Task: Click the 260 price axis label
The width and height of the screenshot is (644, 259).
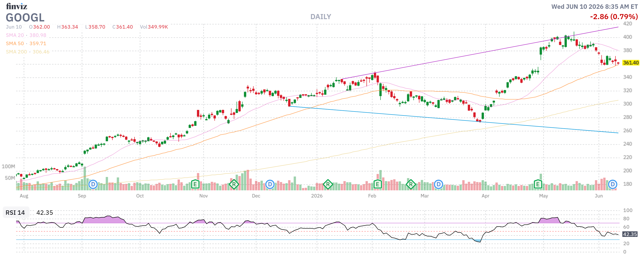Action: coord(627,130)
